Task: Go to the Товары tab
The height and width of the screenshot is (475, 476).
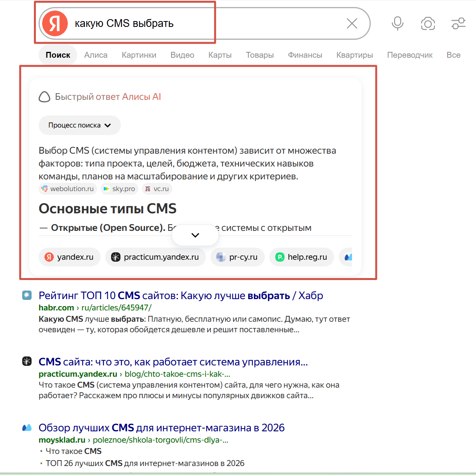Action: [x=260, y=55]
